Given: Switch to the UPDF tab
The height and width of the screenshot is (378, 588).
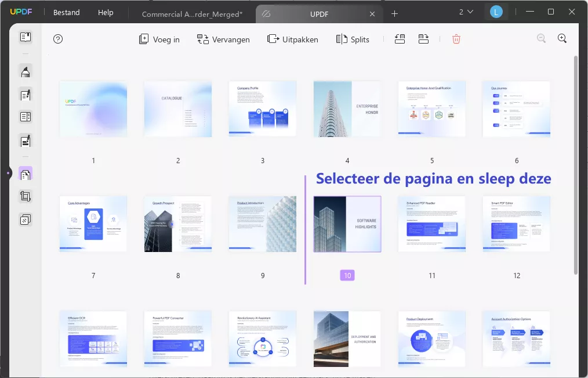Looking at the screenshot, I should (x=319, y=14).
